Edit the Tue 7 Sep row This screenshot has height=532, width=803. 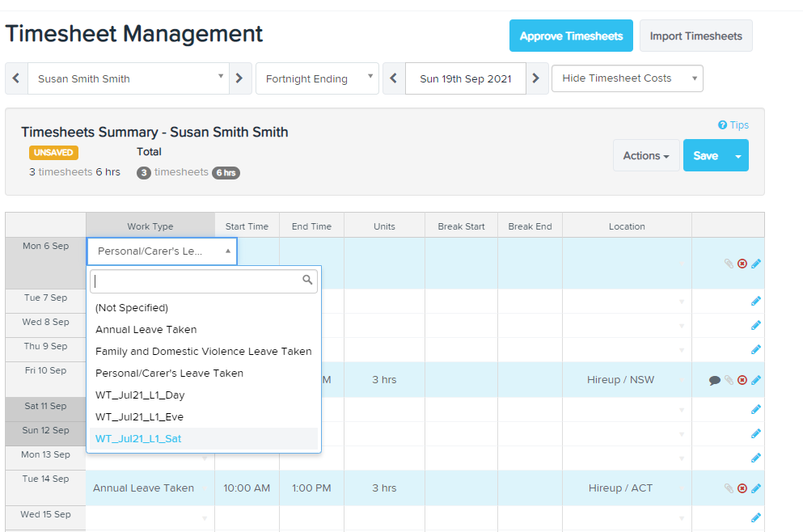click(x=755, y=300)
